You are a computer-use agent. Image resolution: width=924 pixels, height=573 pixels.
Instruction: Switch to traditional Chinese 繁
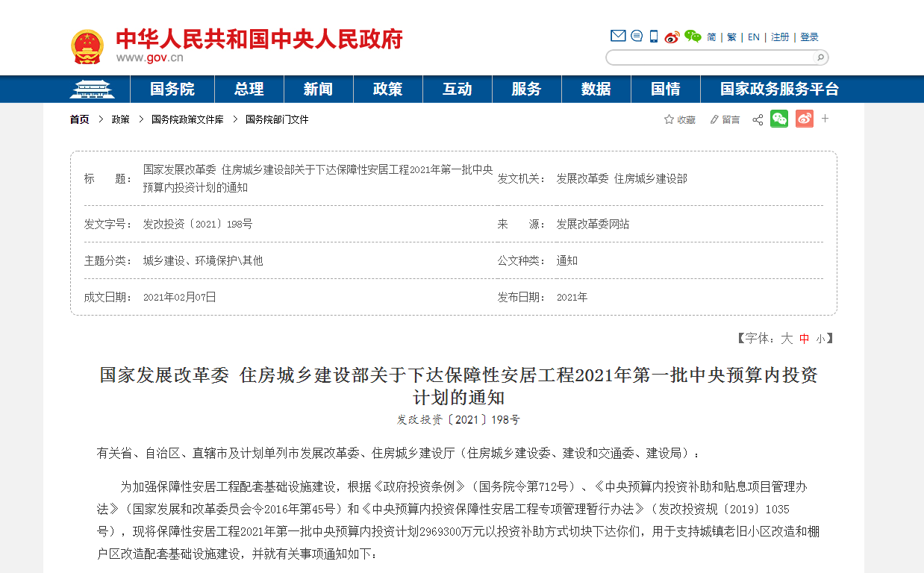[731, 37]
